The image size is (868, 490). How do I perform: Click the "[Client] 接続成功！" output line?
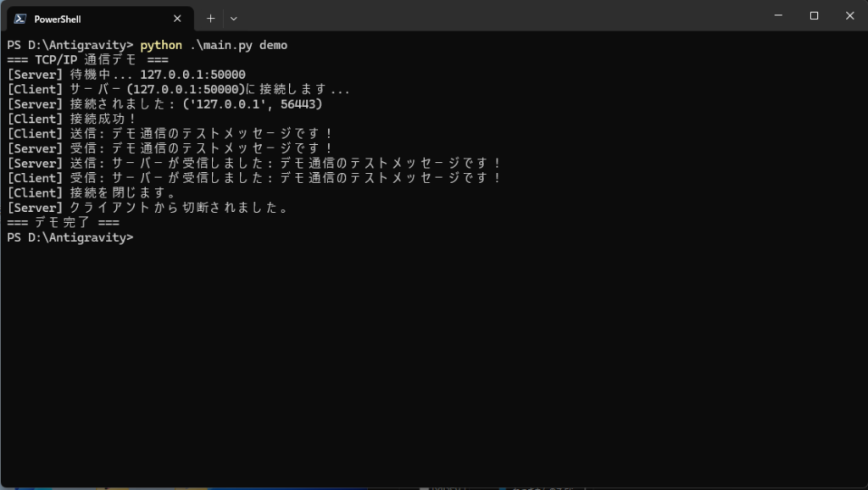72,119
